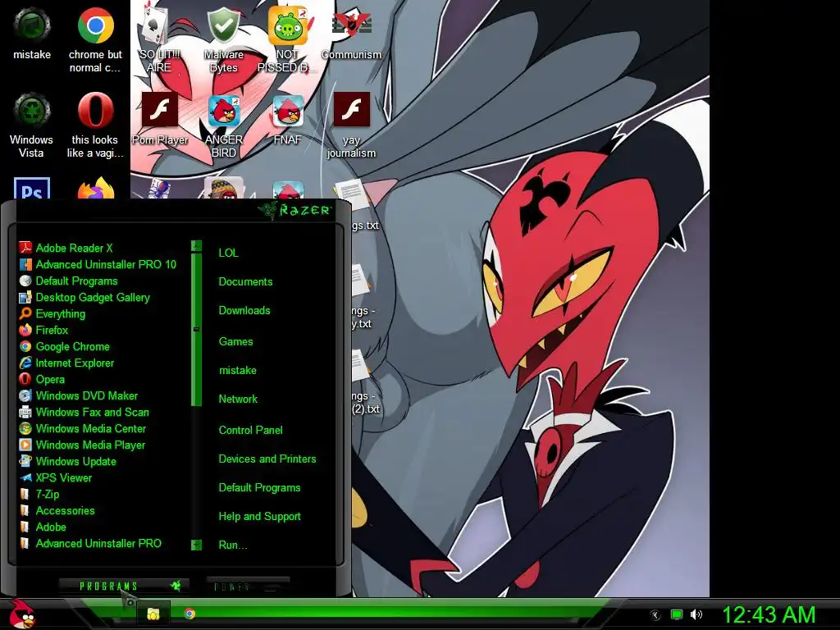Image resolution: width=840 pixels, height=630 pixels.
Task: Open Documents from the start menu
Action: (x=245, y=282)
